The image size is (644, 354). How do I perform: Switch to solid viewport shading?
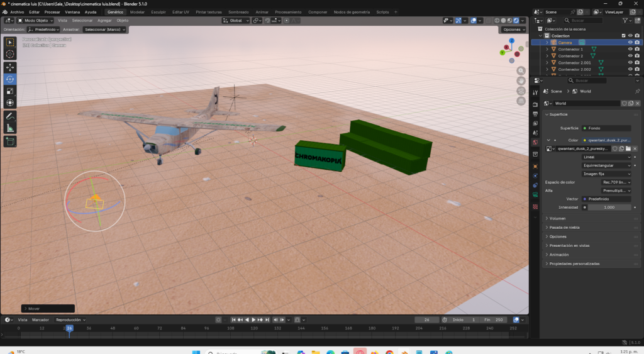coord(503,21)
